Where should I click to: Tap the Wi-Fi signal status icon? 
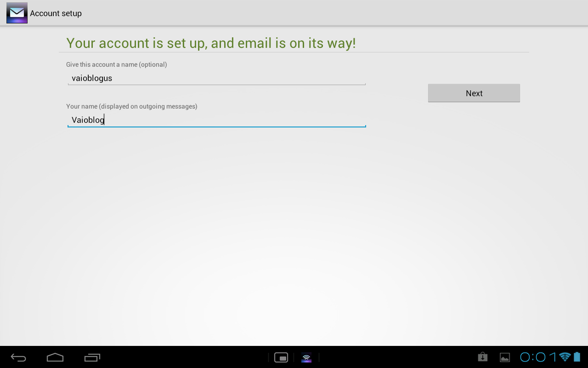(x=565, y=357)
